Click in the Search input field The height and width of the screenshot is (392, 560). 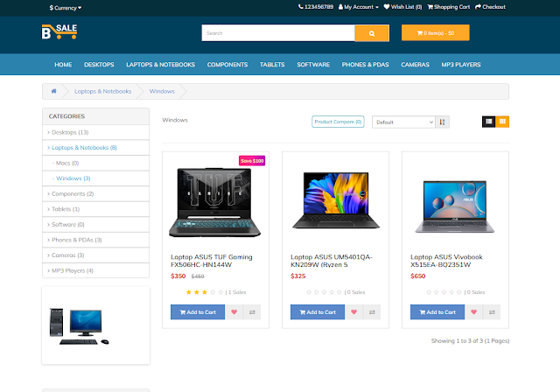(x=278, y=33)
